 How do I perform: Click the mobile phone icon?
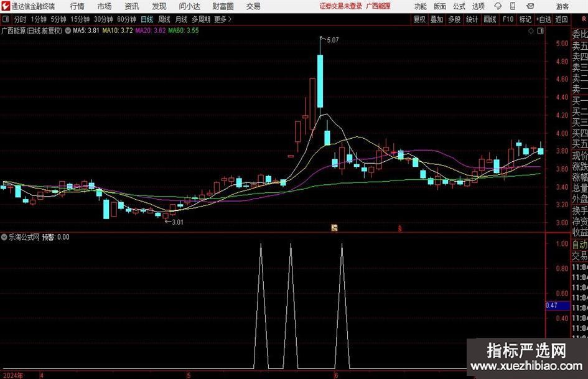513,6
